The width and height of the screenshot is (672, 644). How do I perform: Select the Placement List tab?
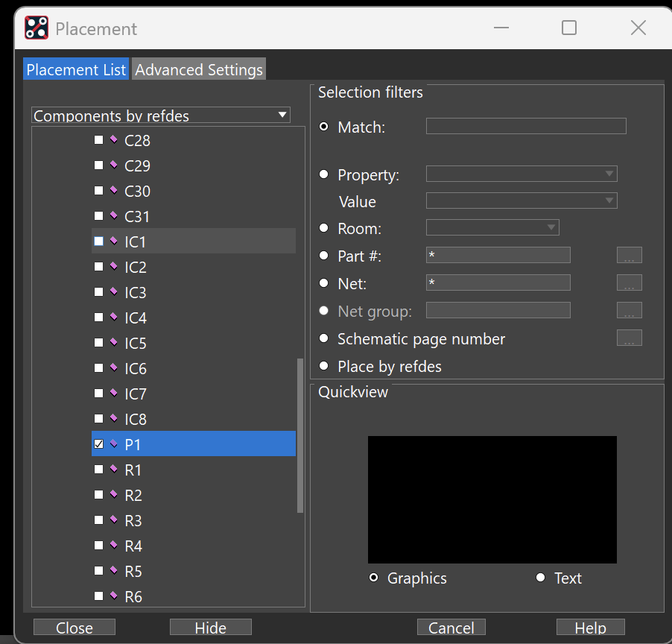pos(76,69)
